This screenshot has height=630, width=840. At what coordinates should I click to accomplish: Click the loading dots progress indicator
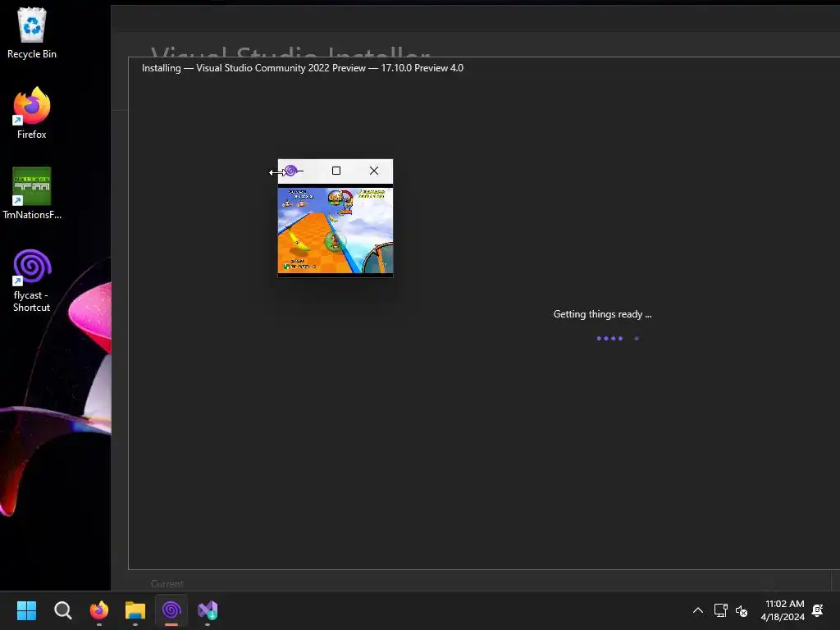618,339
